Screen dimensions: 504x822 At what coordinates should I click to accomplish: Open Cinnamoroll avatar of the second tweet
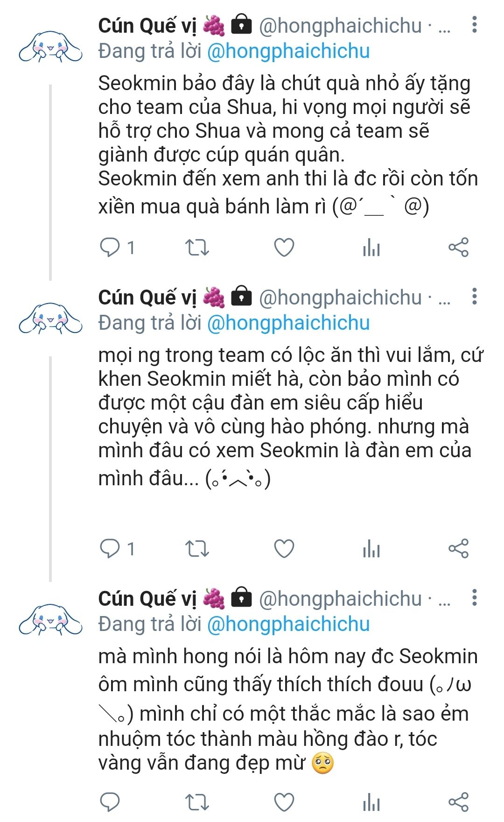[50, 319]
